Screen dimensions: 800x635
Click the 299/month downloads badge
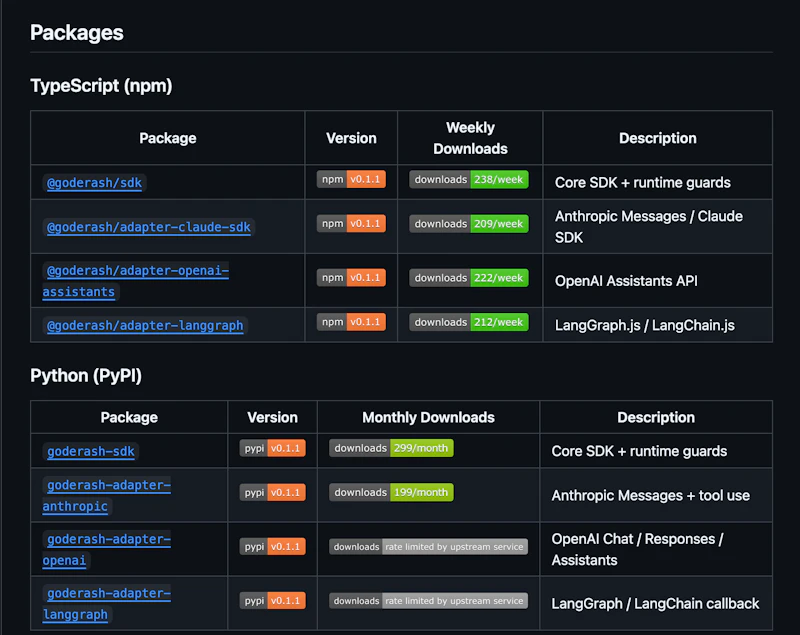391,448
